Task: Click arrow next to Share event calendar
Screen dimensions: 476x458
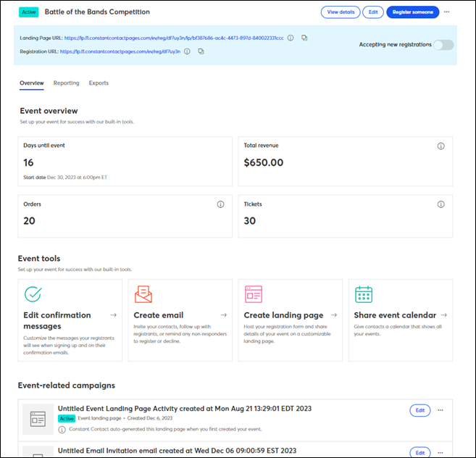Action: coord(444,315)
